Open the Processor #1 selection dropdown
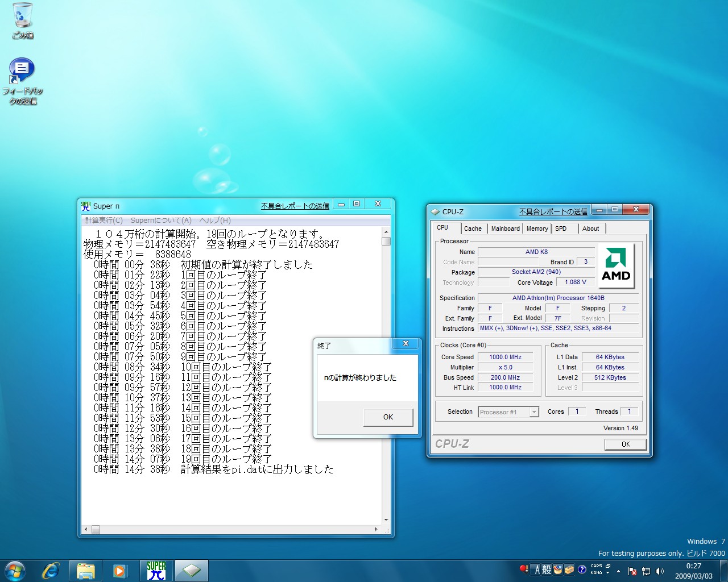The image size is (728, 582). click(x=508, y=412)
